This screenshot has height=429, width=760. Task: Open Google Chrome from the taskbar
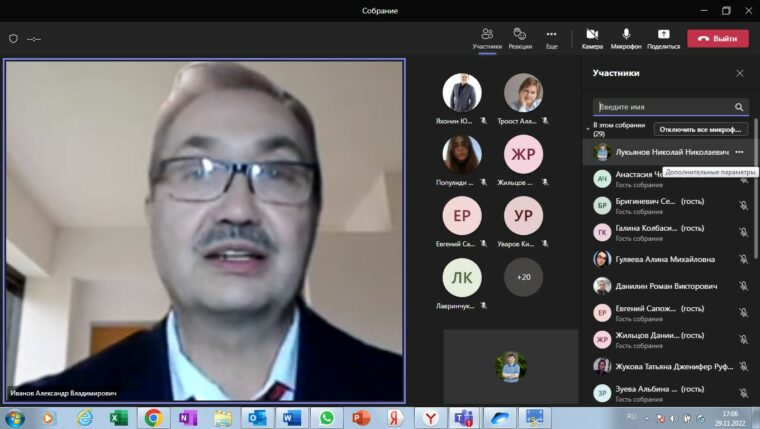153,417
